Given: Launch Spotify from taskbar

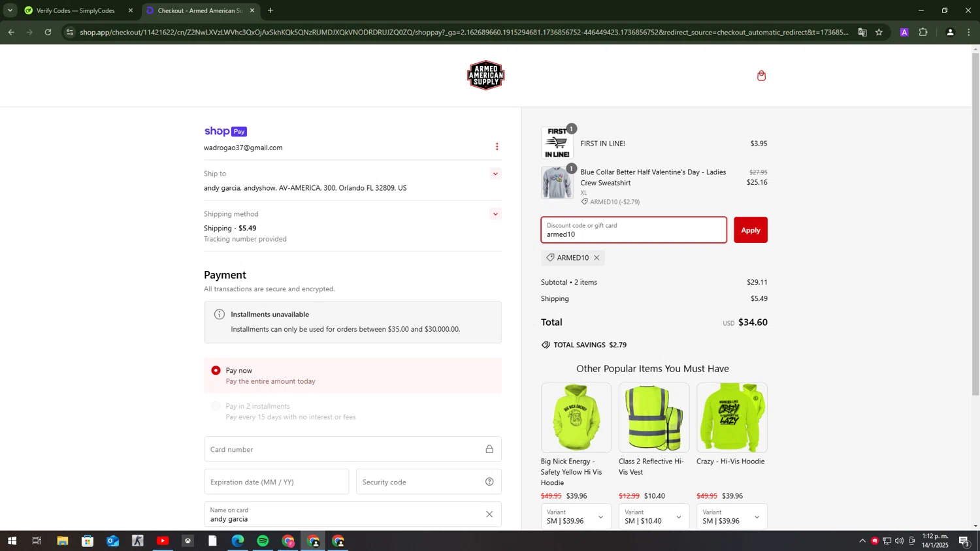Looking at the screenshot, I should pyautogui.click(x=263, y=541).
